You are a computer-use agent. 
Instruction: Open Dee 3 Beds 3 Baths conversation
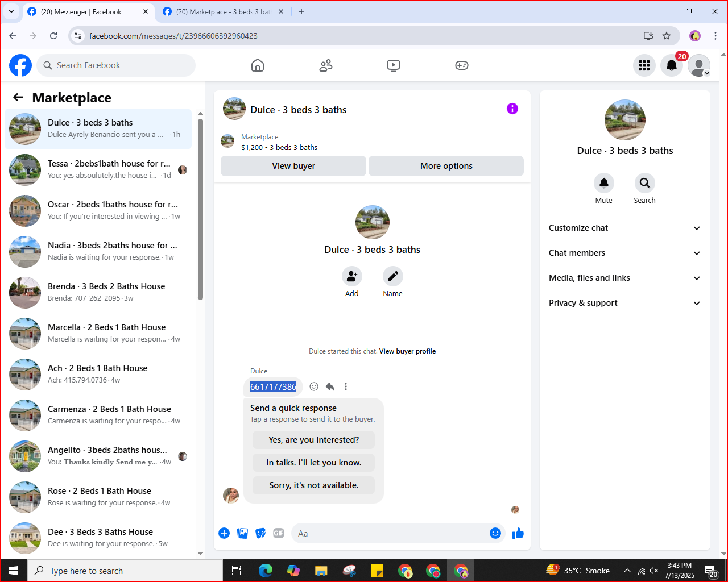click(x=98, y=538)
